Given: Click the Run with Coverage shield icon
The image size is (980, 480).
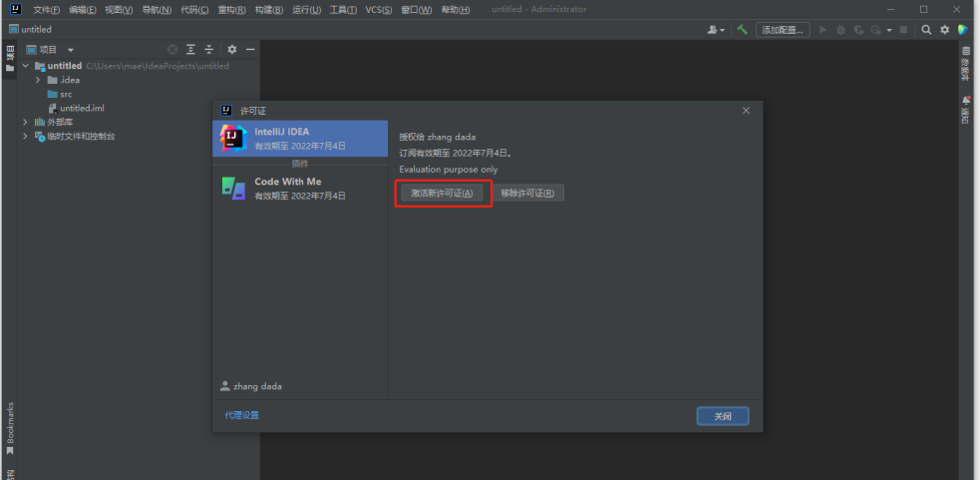Looking at the screenshot, I should coord(858,29).
